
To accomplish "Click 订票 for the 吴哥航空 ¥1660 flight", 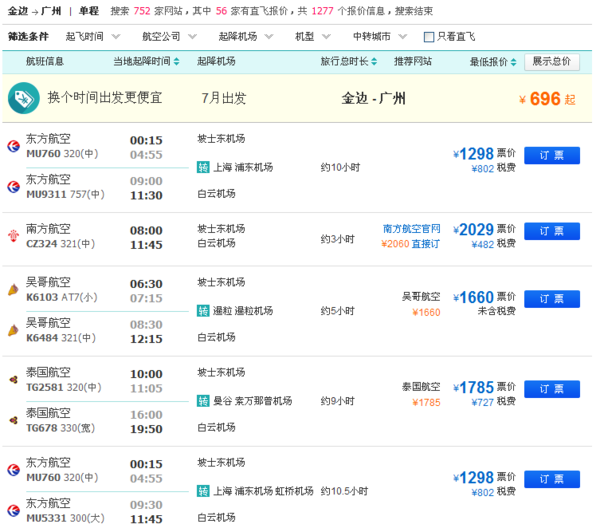I will pyautogui.click(x=552, y=299).
